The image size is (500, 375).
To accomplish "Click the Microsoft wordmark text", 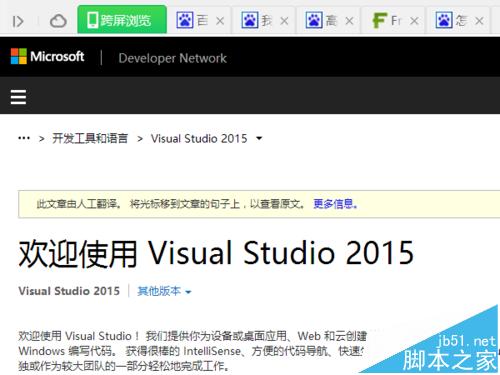I will tap(57, 56).
